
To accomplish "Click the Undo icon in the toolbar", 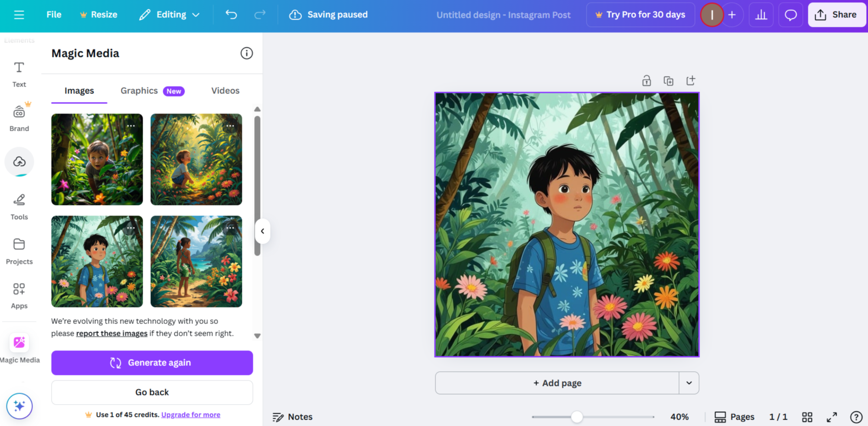I will coord(231,14).
